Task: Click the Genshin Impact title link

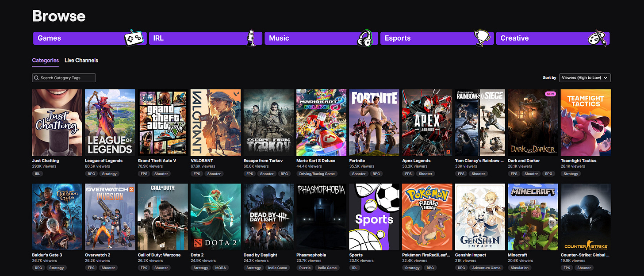Action: point(471,255)
